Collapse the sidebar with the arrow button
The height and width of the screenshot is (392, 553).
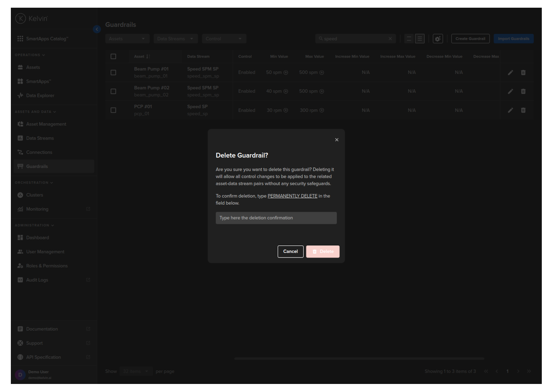[97, 29]
